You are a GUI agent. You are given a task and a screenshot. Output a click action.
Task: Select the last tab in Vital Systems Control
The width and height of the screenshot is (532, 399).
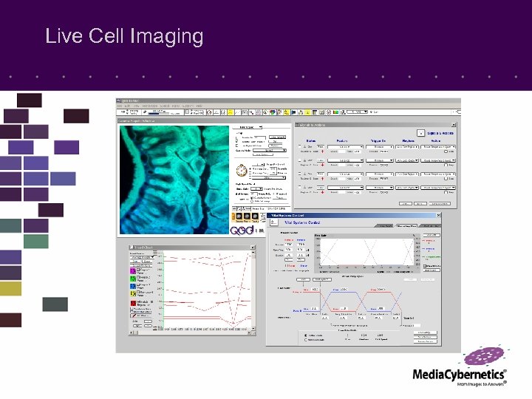click(429, 226)
